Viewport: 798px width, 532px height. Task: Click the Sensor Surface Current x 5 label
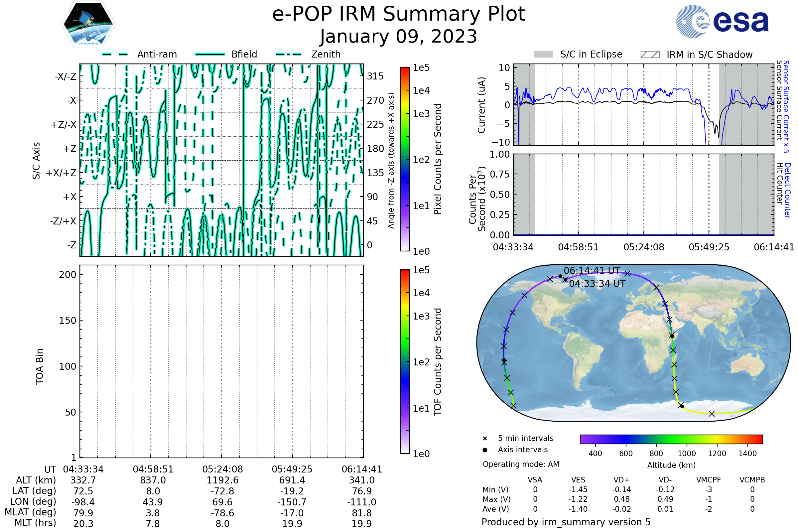pyautogui.click(x=786, y=106)
